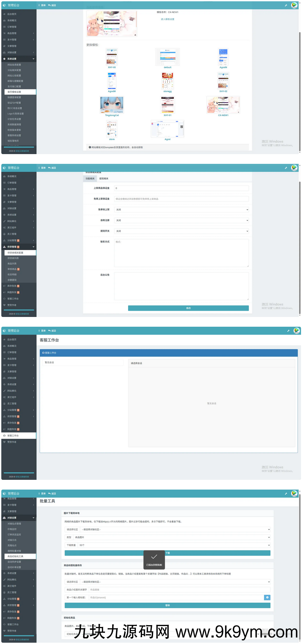Open 首页模板设置 in the sidebar
Image resolution: width=302 pixels, height=644 pixels.
click(x=14, y=92)
